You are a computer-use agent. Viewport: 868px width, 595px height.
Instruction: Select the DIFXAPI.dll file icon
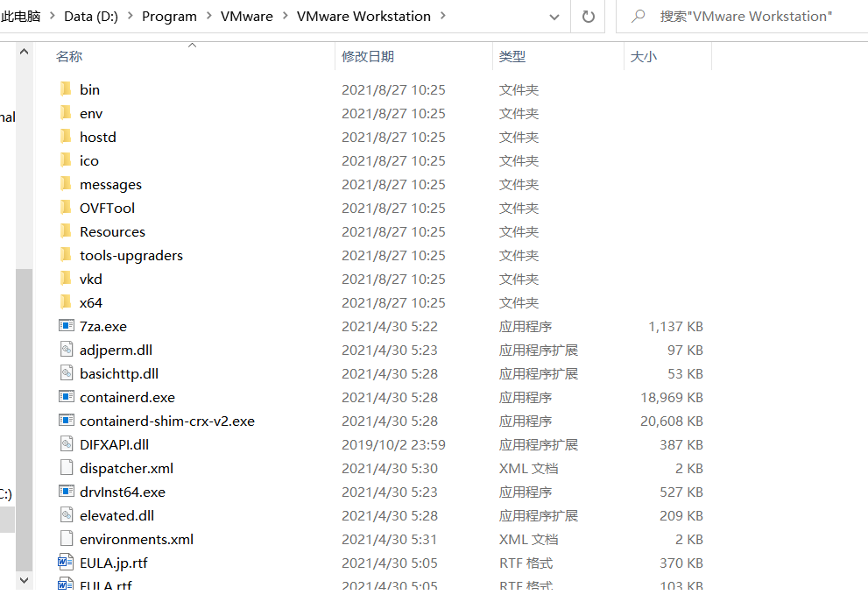(x=67, y=443)
